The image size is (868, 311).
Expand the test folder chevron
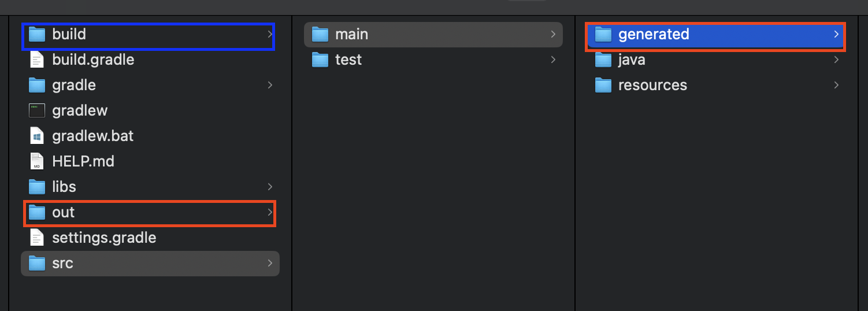pos(553,60)
